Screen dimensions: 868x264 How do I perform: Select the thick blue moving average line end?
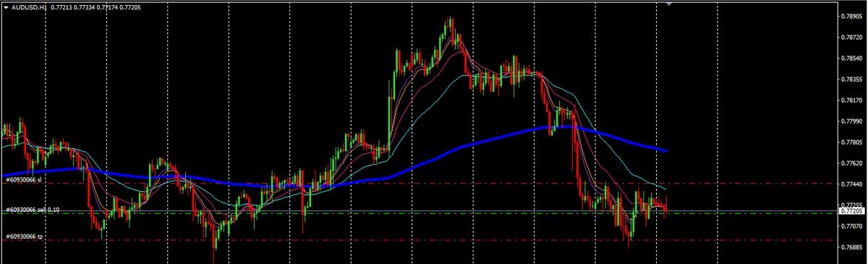pyautogui.click(x=664, y=150)
